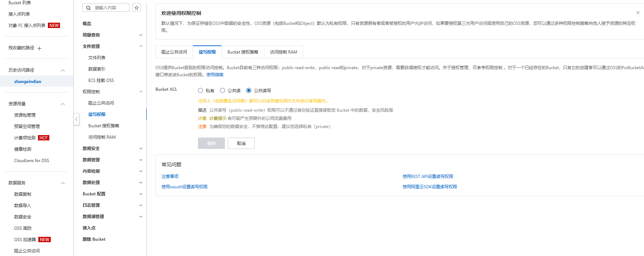Switch to the Bucket 授权策略 tab
Screen dimensions: 644x256
point(243,52)
